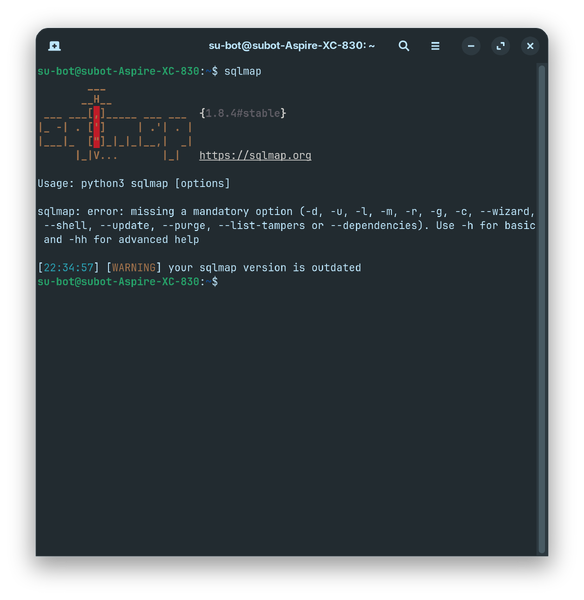The width and height of the screenshot is (584, 600).
Task: Open a new terminal tab
Action: 54,46
